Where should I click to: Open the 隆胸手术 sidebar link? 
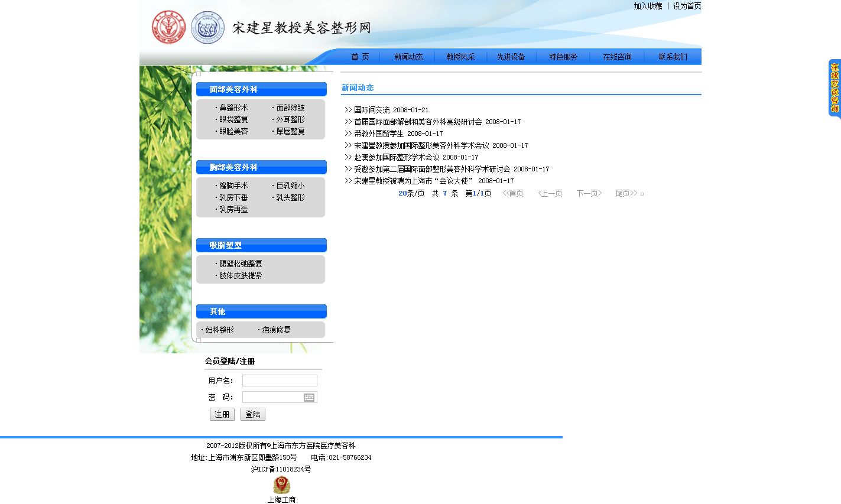click(233, 186)
